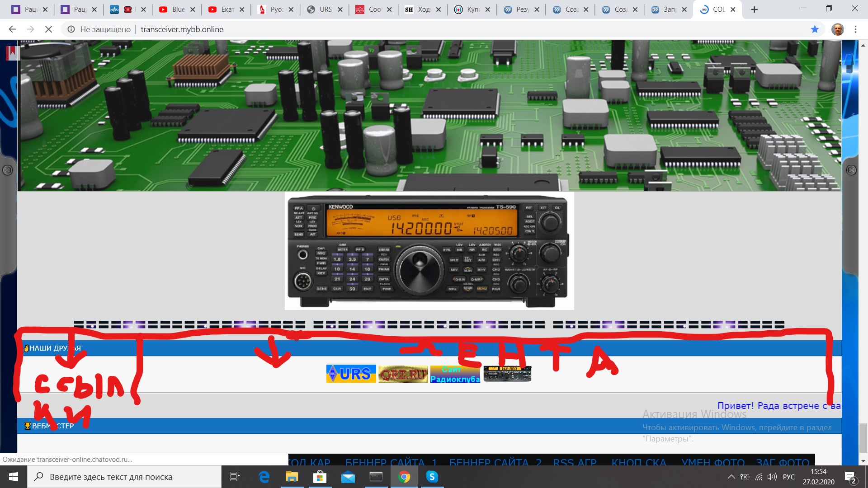
Task: Open Skype from the taskbar
Action: click(x=432, y=477)
